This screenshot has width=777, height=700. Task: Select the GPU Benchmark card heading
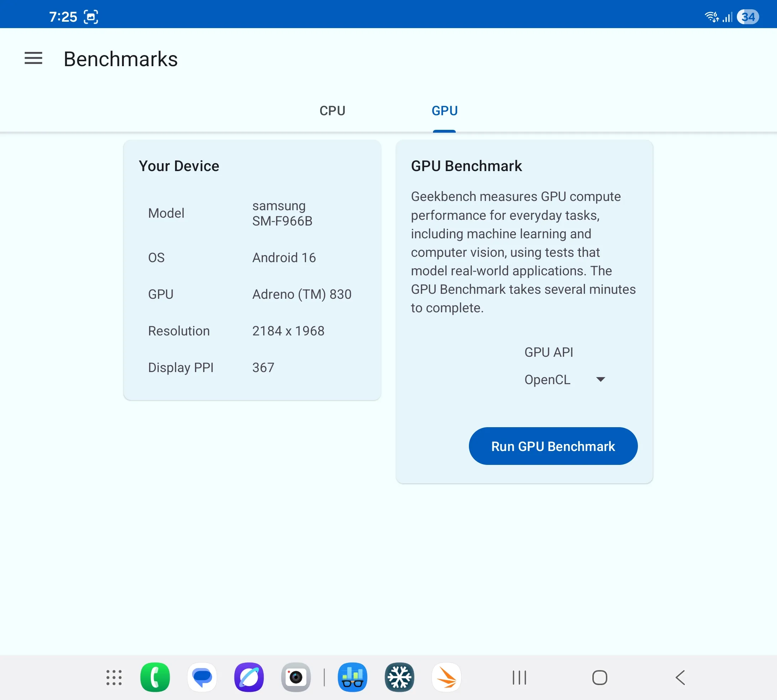tap(466, 166)
